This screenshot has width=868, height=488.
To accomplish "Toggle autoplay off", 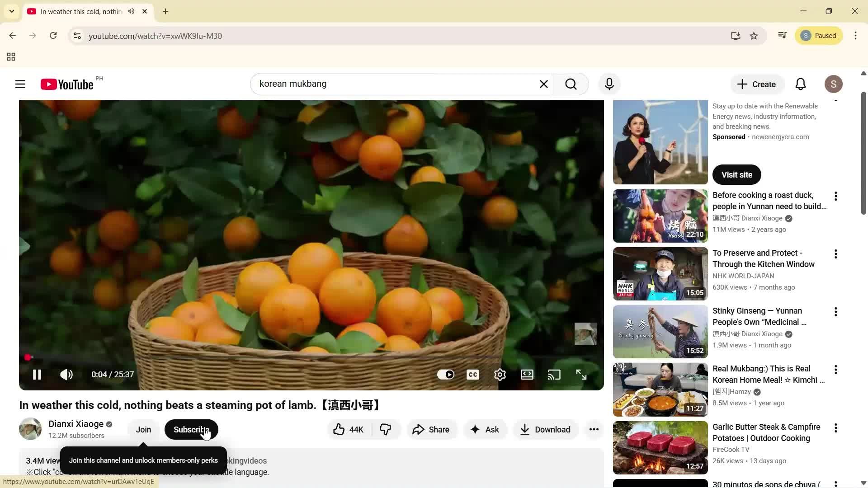I will (x=446, y=374).
